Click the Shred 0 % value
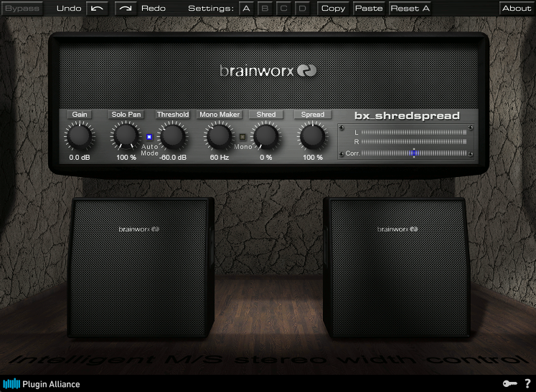Viewport: 536px width, 392px height. pyautogui.click(x=266, y=158)
